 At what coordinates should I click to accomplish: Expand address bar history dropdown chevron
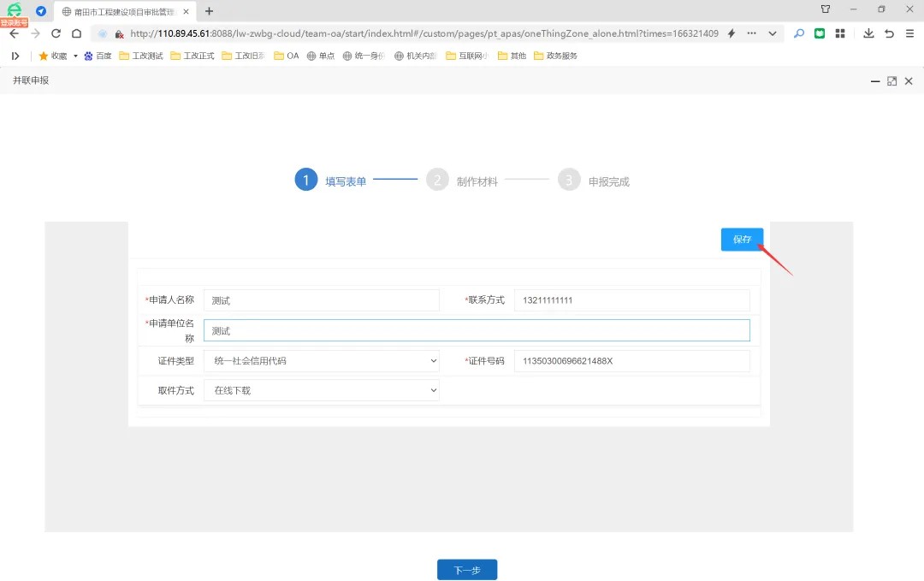click(x=773, y=33)
